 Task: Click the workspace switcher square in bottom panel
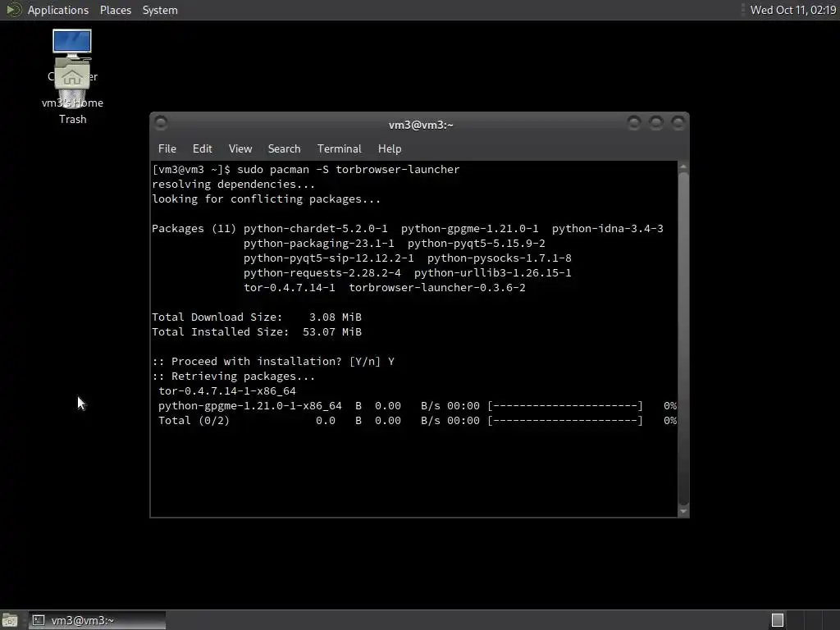point(778,620)
